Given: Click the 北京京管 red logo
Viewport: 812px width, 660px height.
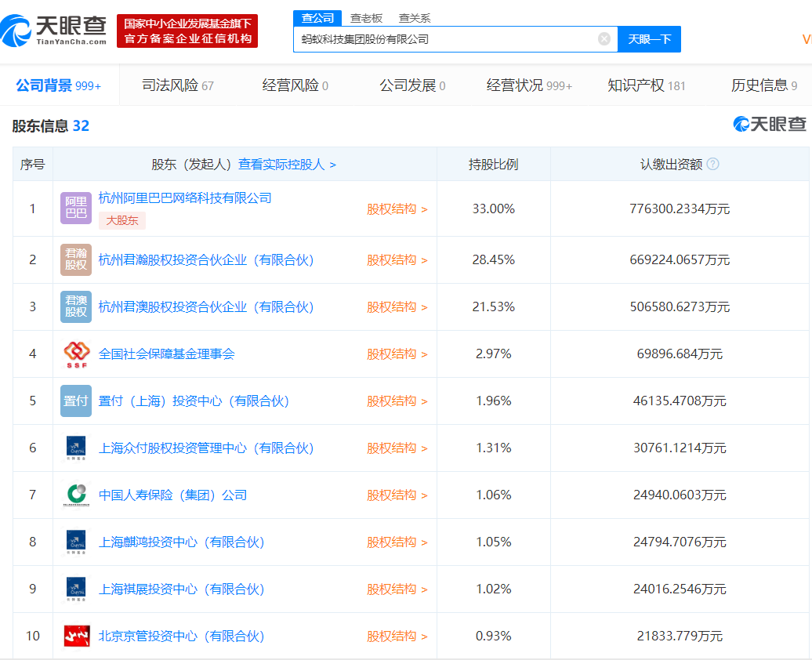Looking at the screenshot, I should click(76, 636).
